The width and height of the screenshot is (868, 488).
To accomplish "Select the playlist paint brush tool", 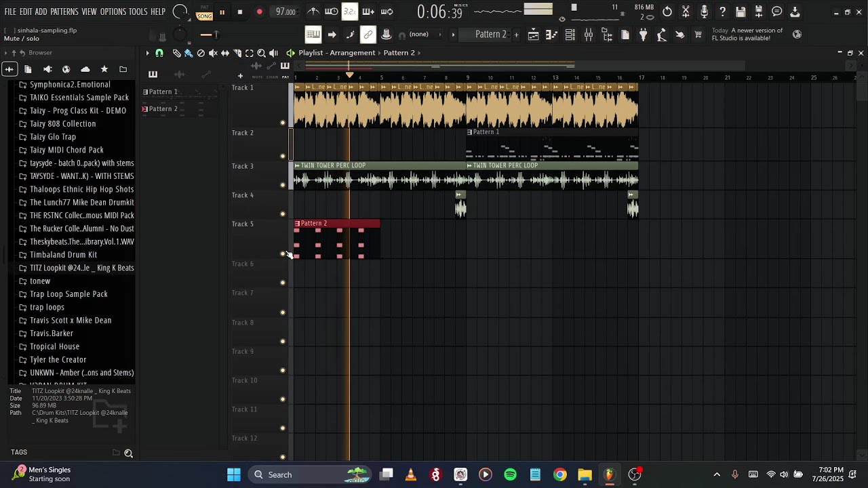I will 189,53.
